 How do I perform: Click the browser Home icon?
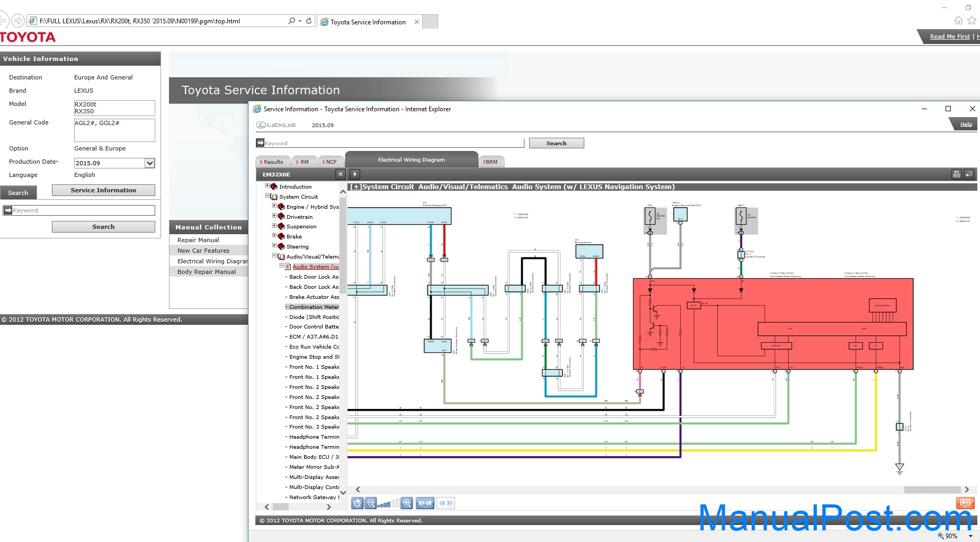pyautogui.click(x=959, y=21)
